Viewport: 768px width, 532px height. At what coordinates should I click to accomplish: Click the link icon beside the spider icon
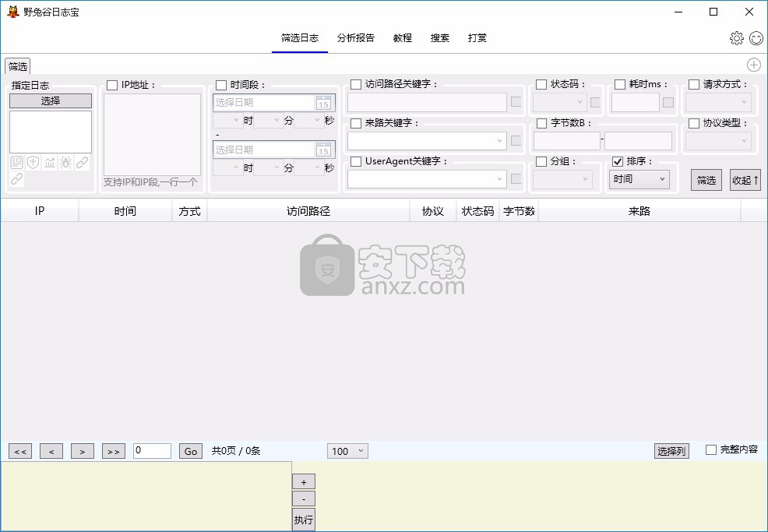[x=82, y=162]
